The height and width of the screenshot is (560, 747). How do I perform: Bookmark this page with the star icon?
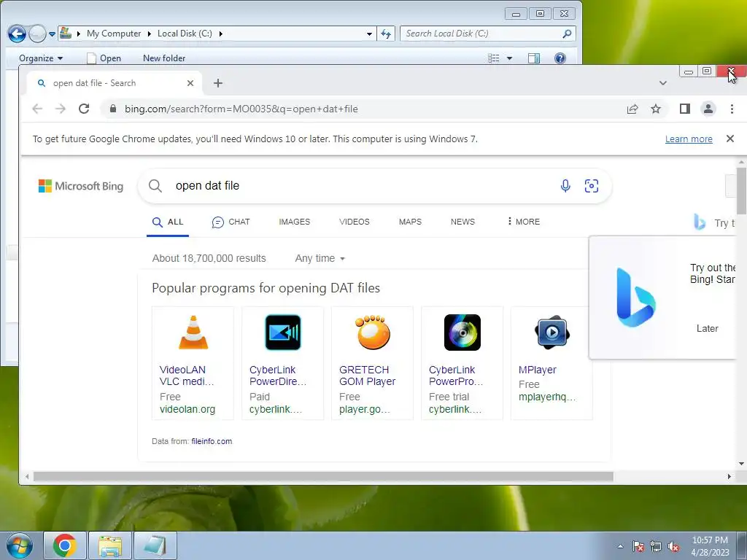(656, 109)
